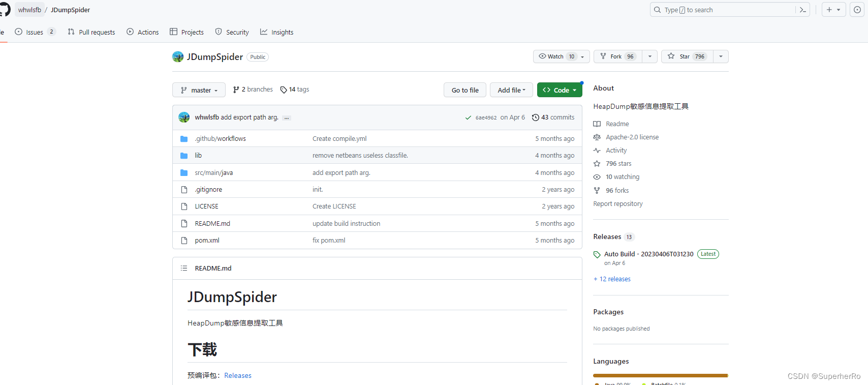868x385 pixels.
Task: Expand the Fork options dropdown arrow
Action: [650, 56]
